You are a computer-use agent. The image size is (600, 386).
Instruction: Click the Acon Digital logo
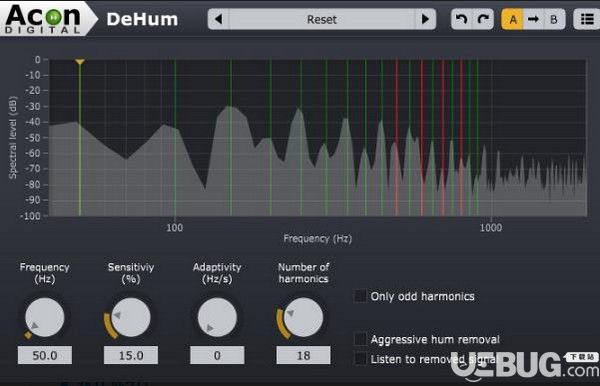pyautogui.click(x=43, y=18)
